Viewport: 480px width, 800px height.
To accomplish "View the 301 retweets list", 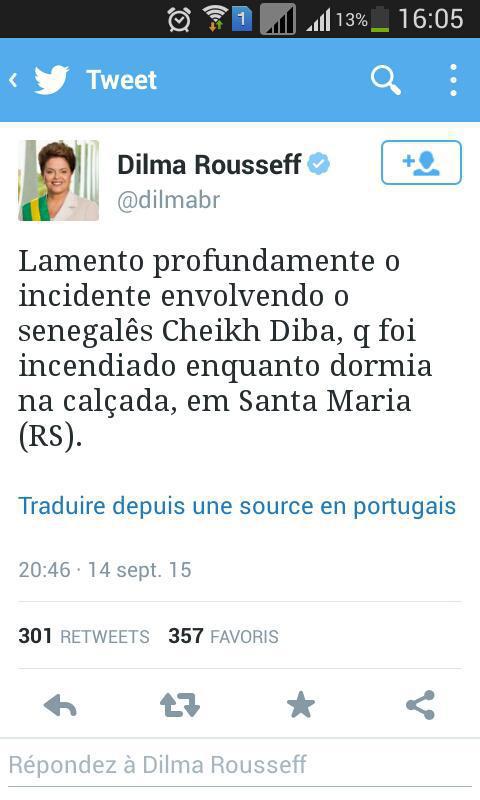I will [x=84, y=636].
